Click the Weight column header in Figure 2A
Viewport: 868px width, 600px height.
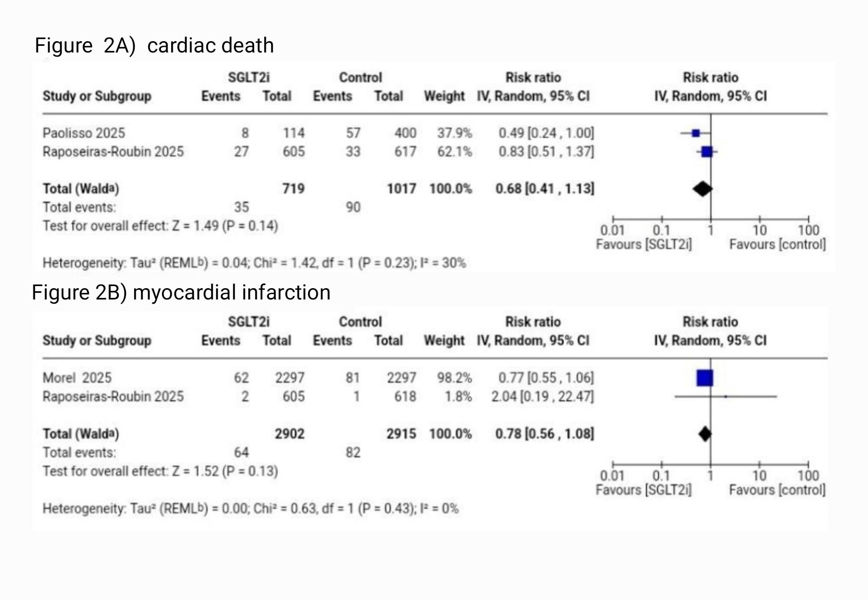pyautogui.click(x=444, y=96)
